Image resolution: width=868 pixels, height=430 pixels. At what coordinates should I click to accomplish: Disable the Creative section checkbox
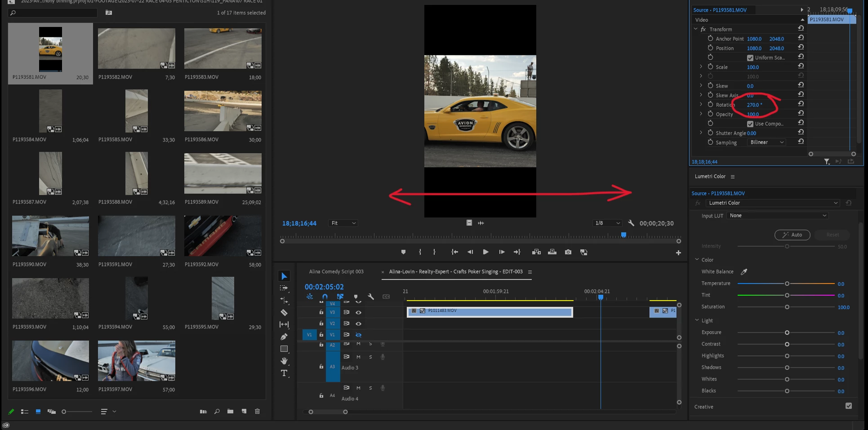click(x=848, y=406)
